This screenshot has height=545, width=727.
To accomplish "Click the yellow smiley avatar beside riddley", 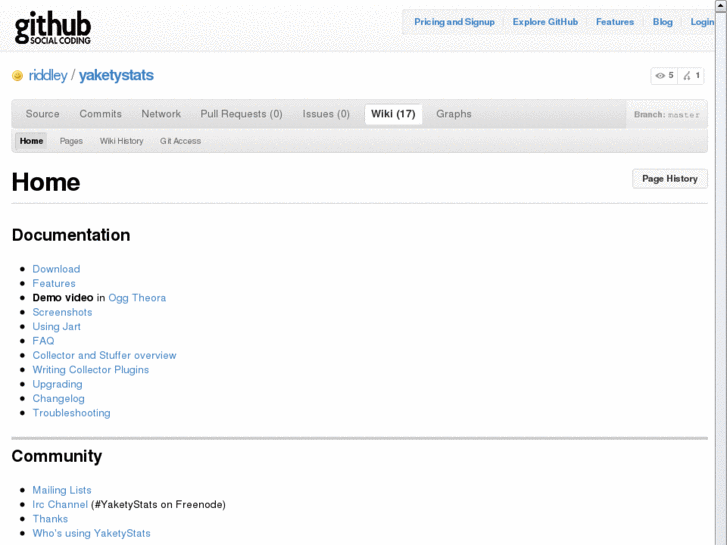I will 17,76.
